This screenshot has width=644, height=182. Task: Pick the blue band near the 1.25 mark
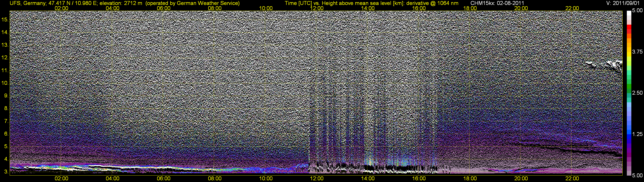tap(629, 135)
